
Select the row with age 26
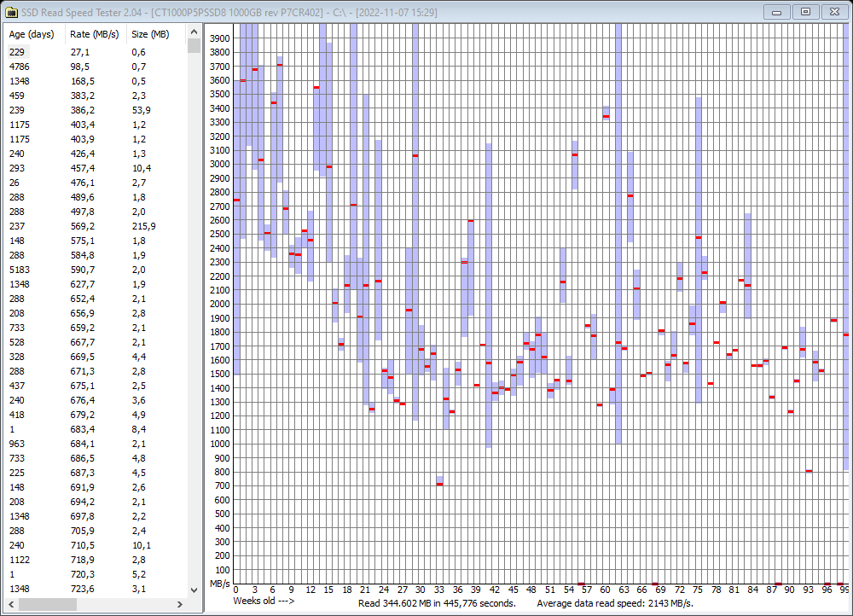[x=96, y=183]
